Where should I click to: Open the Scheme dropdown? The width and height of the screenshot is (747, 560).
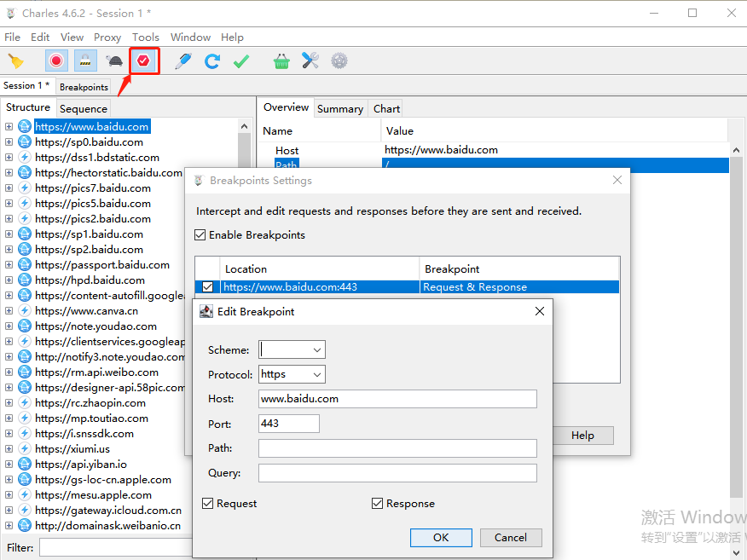tap(292, 349)
